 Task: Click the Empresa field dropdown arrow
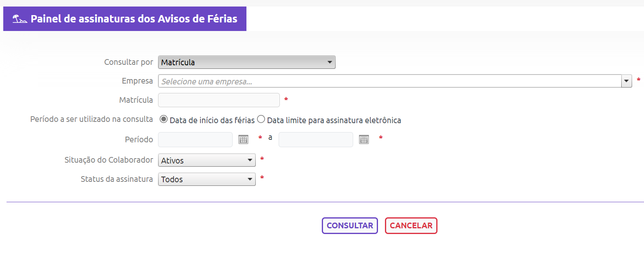(626, 81)
